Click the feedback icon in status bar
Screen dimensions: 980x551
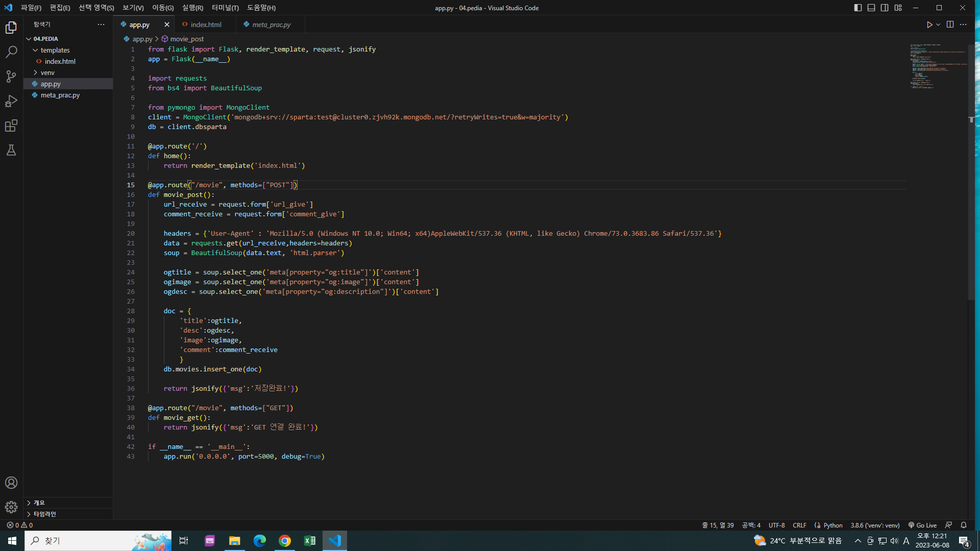[948, 525]
